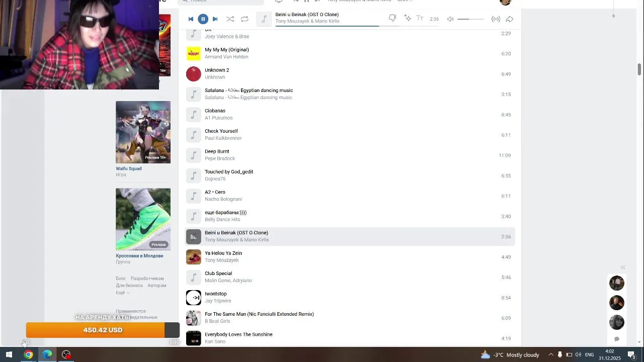Viewport: 644px width, 362px height.
Task: Open Chrome from the taskbar
Action: (28, 354)
